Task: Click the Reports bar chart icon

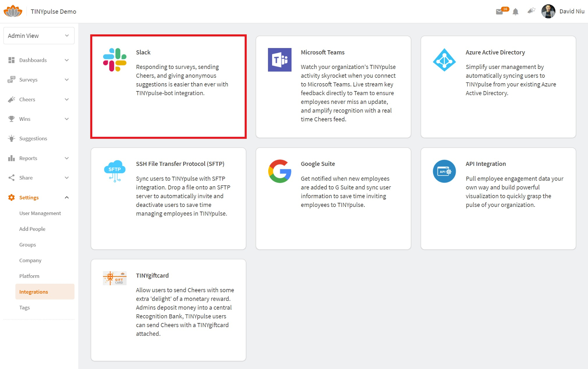Action: [x=11, y=158]
